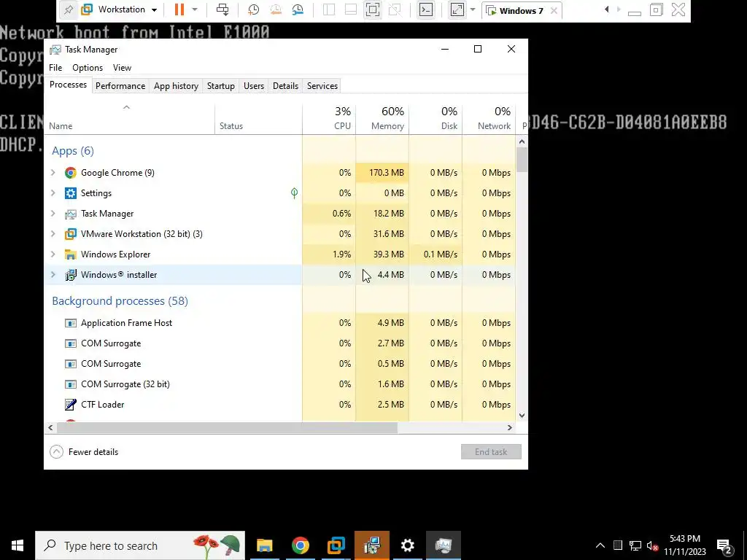Click the show library sidebar icon
Screen dimensions: 747x560
click(329, 9)
